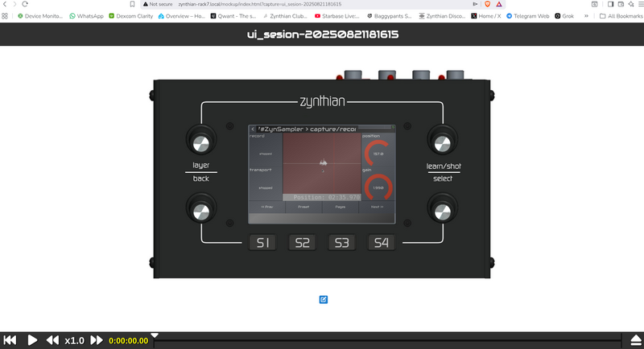Open the browser hamburger menu
This screenshot has width=644, height=349.
coord(641,4)
